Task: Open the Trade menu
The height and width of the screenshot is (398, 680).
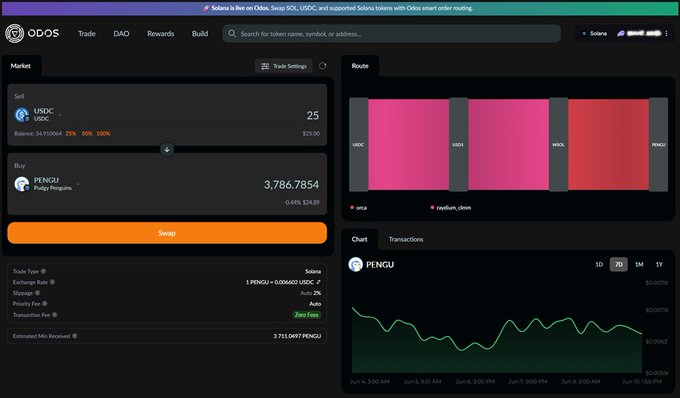Action: 87,33
